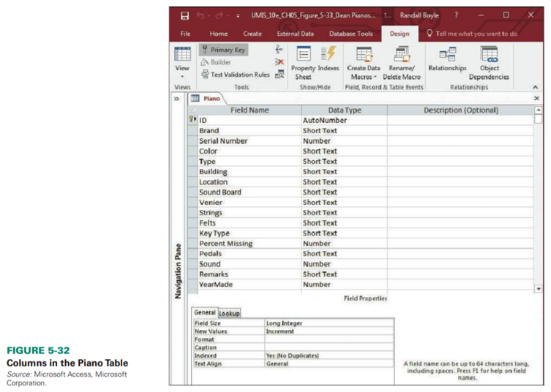Collapse the ribbon with the caret
551x392 pixels.
[x=536, y=86]
